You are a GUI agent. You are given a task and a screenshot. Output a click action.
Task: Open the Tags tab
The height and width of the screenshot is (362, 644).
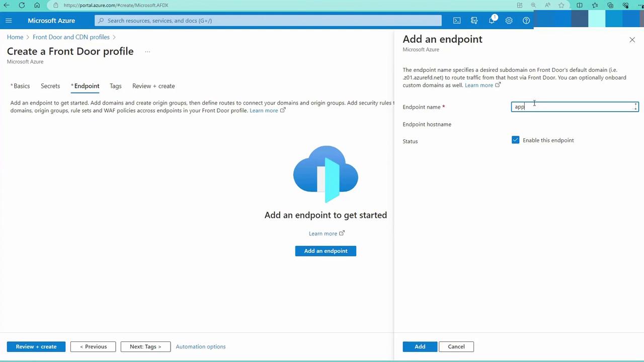116,86
